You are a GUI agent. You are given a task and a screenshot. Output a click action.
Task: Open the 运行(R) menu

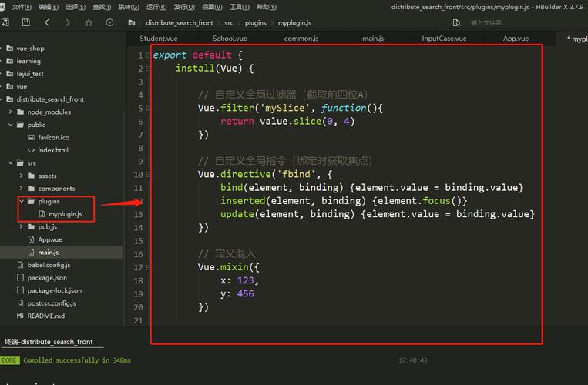(x=156, y=7)
